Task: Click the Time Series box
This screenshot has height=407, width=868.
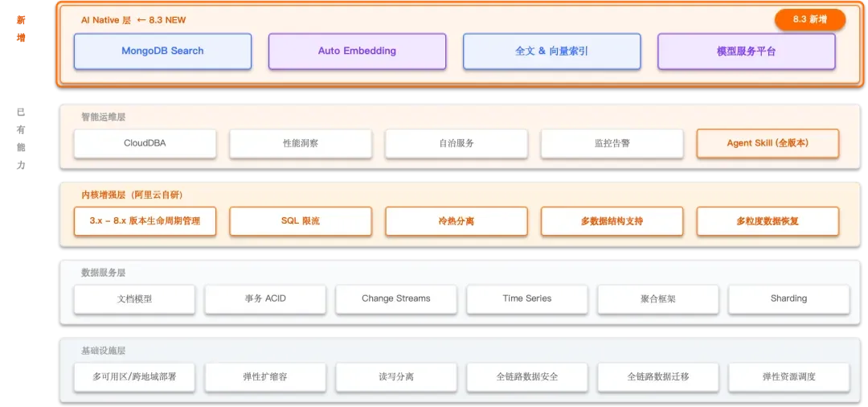Action: pos(527,299)
